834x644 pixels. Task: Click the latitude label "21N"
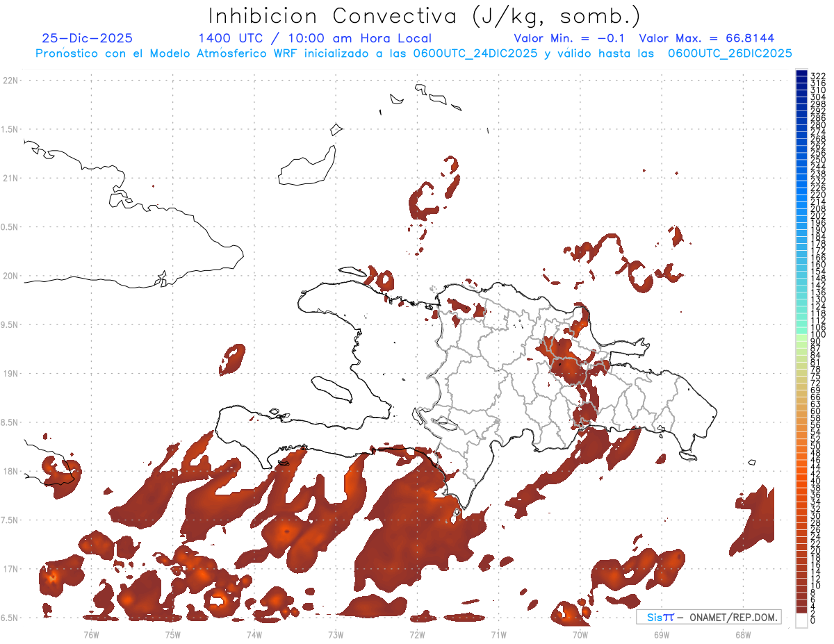tap(11, 178)
